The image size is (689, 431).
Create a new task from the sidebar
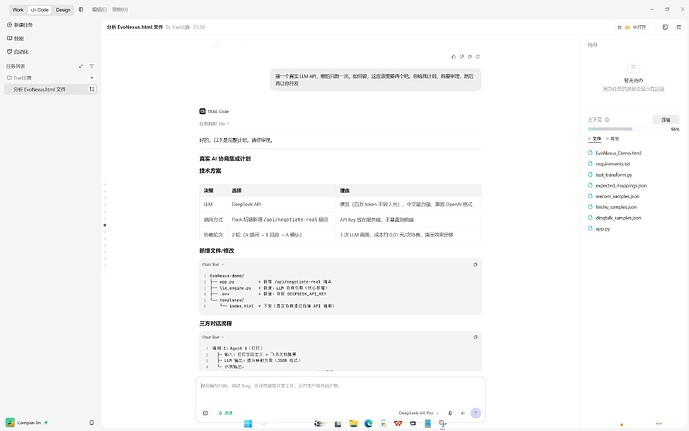[20, 25]
